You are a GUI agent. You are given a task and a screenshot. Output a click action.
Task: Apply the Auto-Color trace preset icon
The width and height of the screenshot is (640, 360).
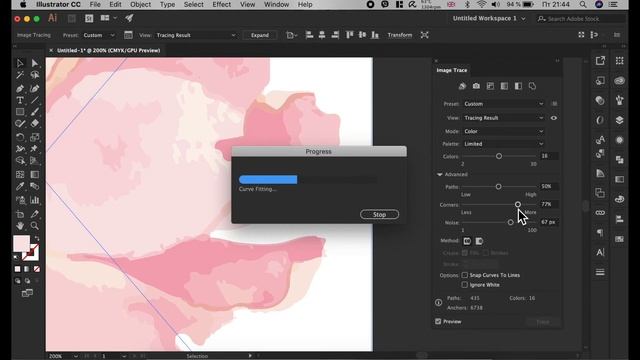[462, 86]
